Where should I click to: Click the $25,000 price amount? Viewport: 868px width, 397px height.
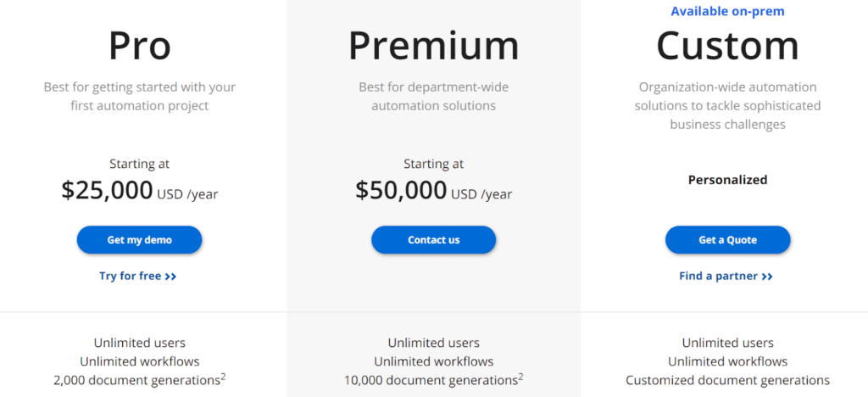(107, 190)
